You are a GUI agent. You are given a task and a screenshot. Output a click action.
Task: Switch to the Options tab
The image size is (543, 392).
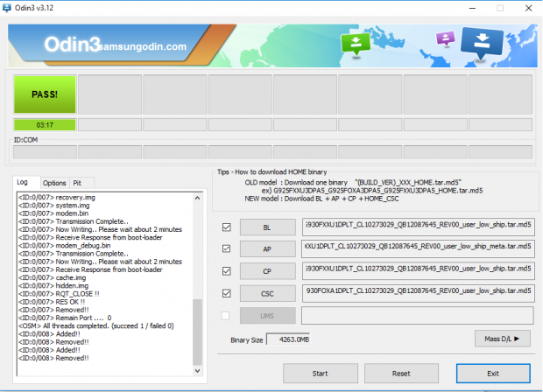(54, 183)
